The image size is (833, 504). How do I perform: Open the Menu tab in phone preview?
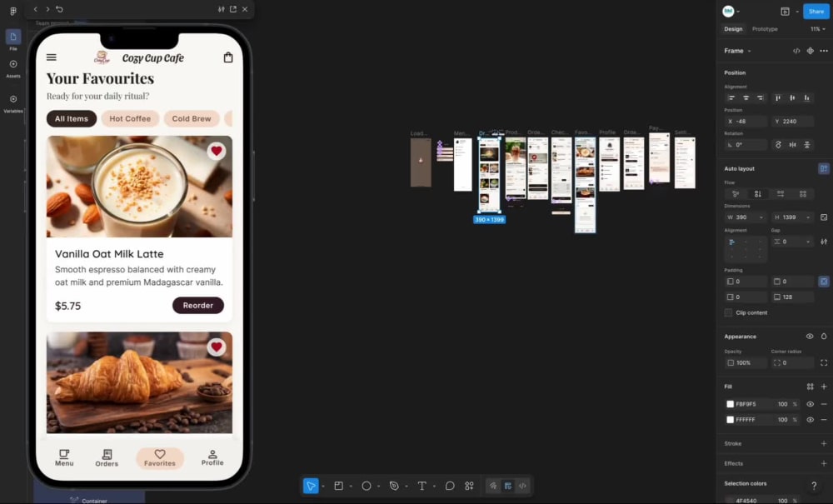pyautogui.click(x=64, y=458)
